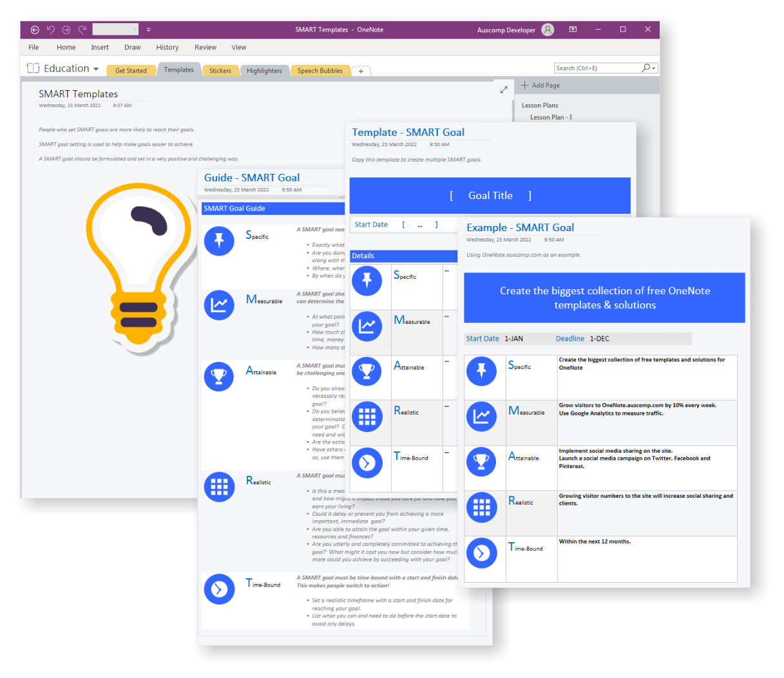Click the Forward arrow in title bar
This screenshot has height=678, width=784.
click(66, 30)
